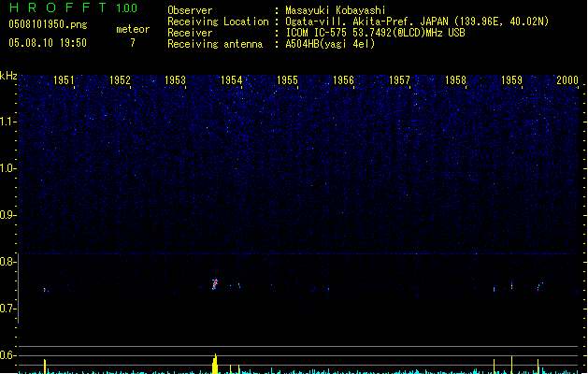Select the ICOM IC-575 receiver description
The height and width of the screenshot is (374, 588).
click(x=375, y=33)
